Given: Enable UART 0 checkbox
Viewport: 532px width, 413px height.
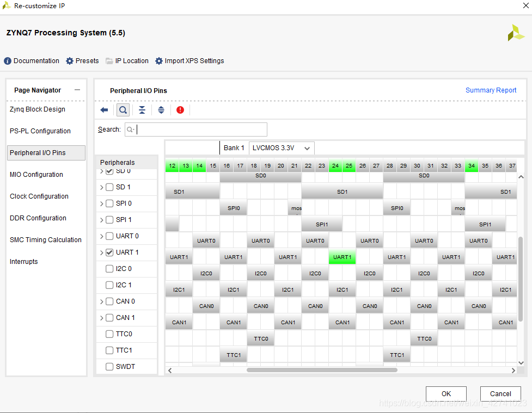Looking at the screenshot, I should (x=109, y=236).
